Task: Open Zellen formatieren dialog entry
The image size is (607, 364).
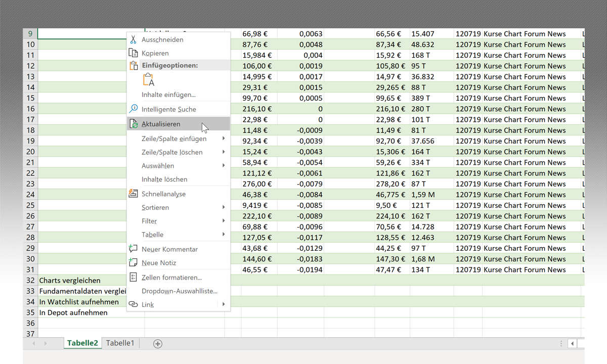Action: coord(179,277)
